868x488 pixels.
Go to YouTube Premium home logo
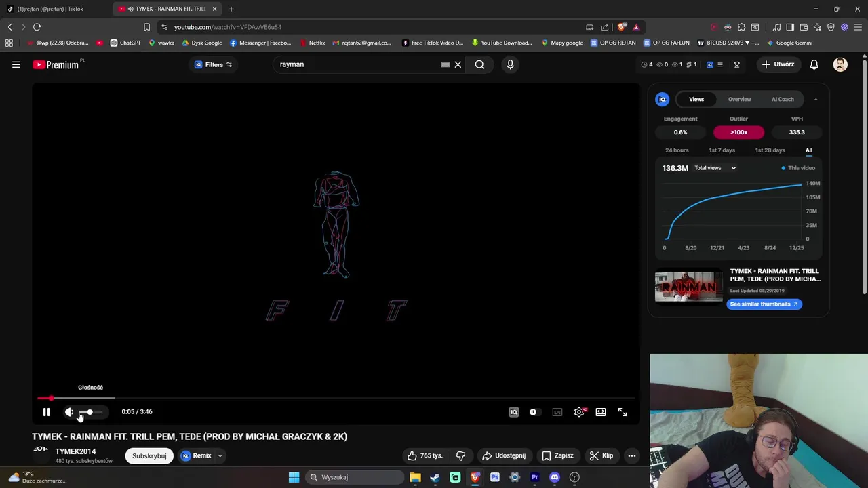58,64
